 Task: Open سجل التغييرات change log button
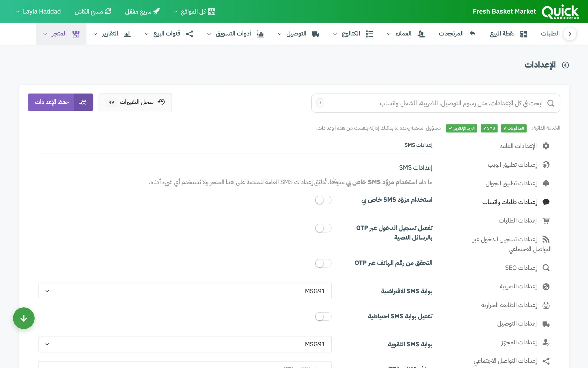click(135, 102)
